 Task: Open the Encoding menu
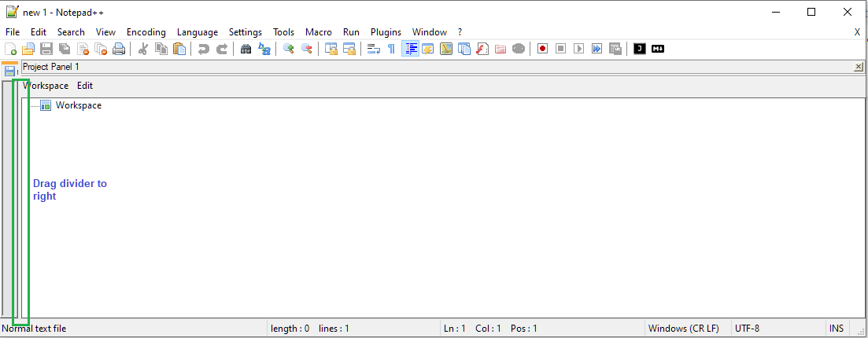coord(146,32)
